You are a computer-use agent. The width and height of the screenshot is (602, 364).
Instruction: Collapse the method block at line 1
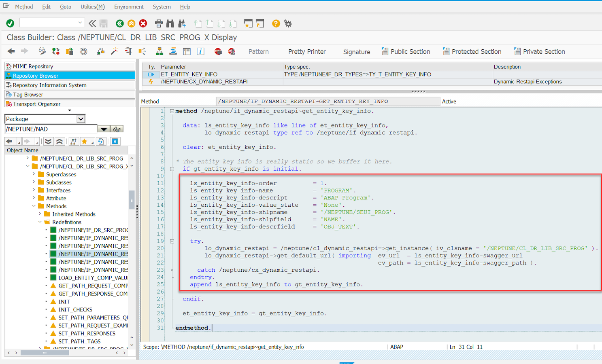click(x=172, y=111)
